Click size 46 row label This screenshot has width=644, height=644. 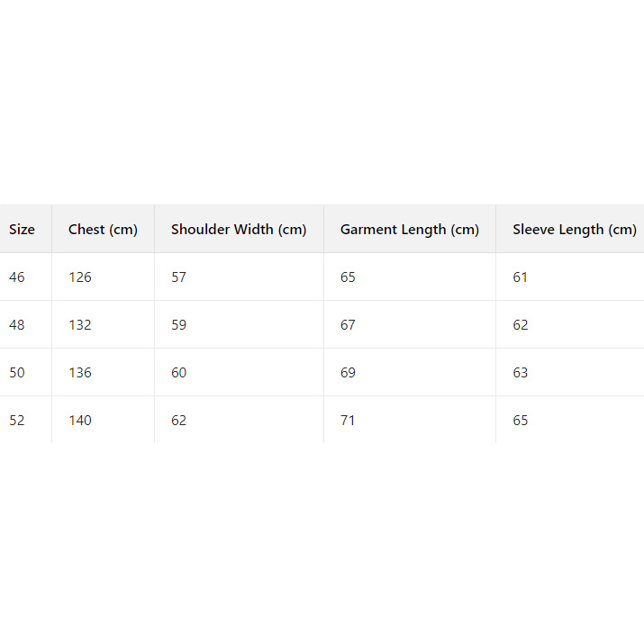[x=17, y=277]
